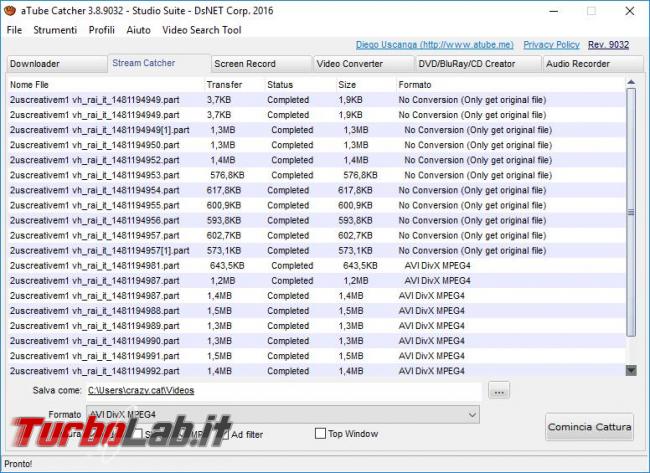Enable the Top Window checkbox
Image resolution: width=650 pixels, height=473 pixels.
(320, 434)
